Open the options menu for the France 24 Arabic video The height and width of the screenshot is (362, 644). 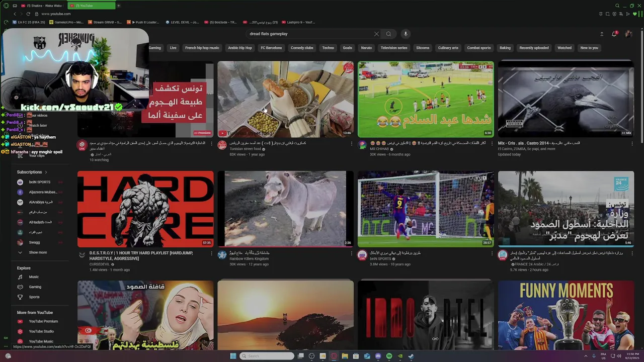[x=632, y=253]
